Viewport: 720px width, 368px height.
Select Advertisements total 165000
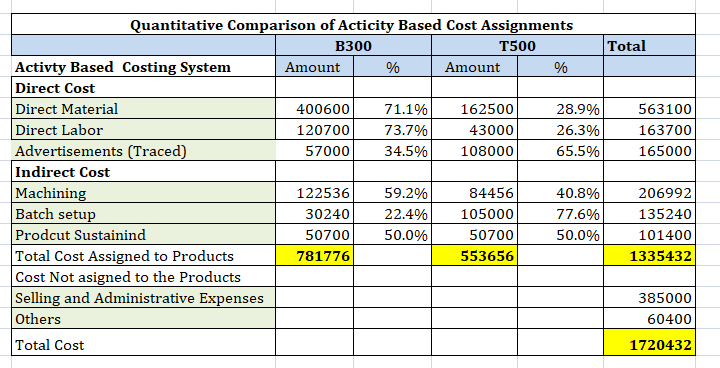tap(649, 151)
